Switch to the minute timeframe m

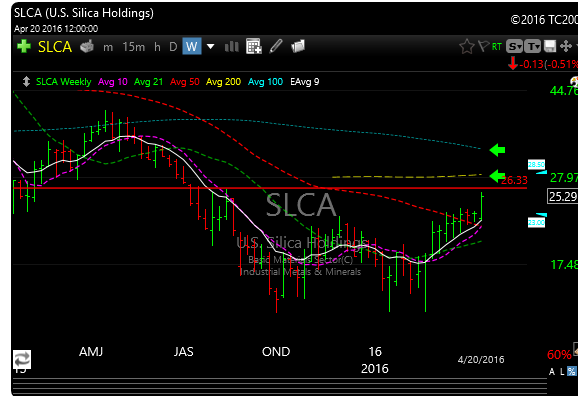pyautogui.click(x=108, y=47)
